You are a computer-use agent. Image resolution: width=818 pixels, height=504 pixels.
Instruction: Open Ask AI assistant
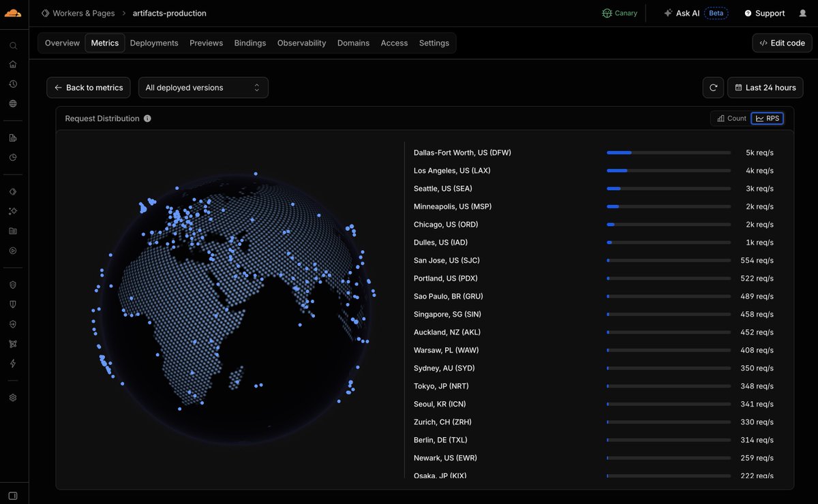coord(681,13)
